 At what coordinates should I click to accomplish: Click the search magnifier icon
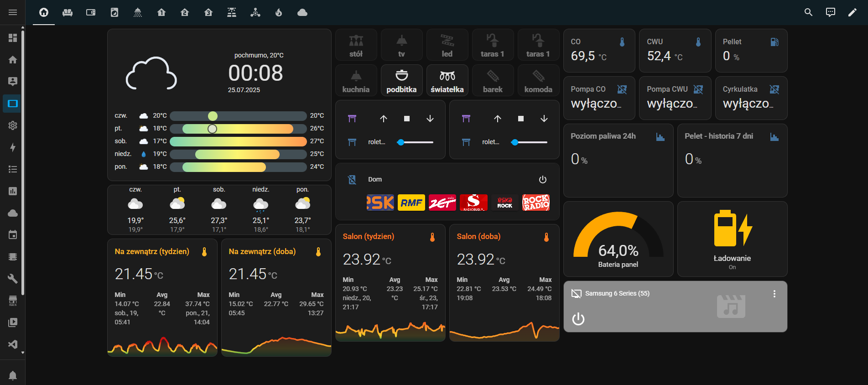[808, 12]
